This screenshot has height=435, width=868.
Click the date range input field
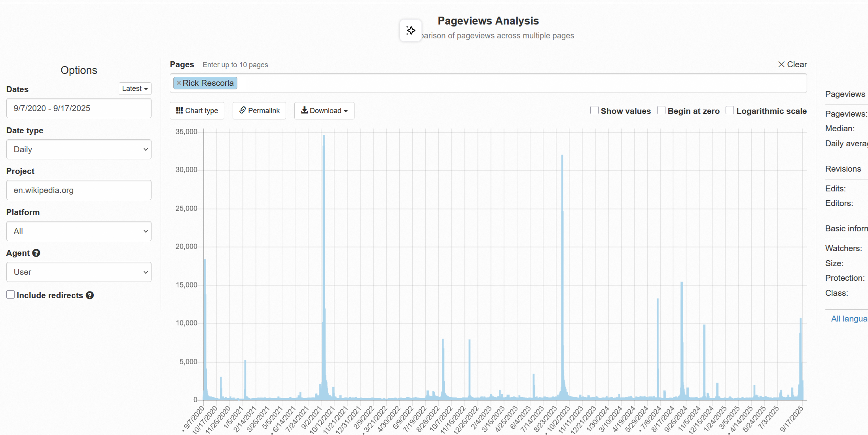click(79, 108)
